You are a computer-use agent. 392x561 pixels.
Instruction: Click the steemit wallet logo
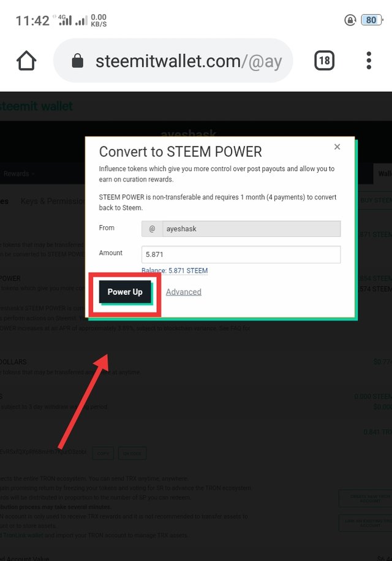pos(36,106)
